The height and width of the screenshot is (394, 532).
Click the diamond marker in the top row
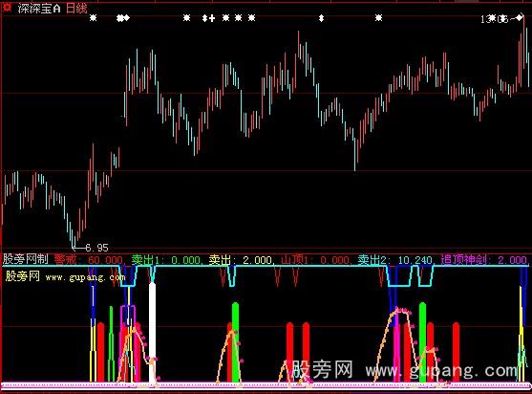(x=127, y=18)
